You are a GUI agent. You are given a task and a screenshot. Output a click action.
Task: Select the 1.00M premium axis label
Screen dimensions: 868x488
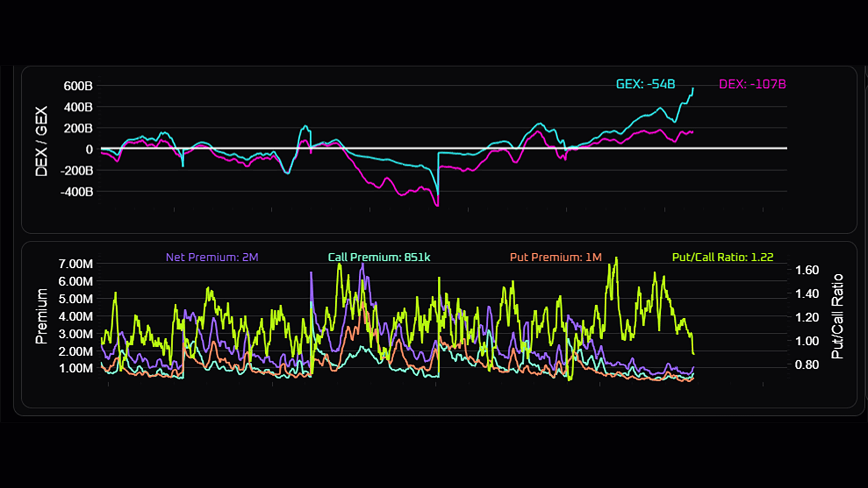tap(75, 369)
